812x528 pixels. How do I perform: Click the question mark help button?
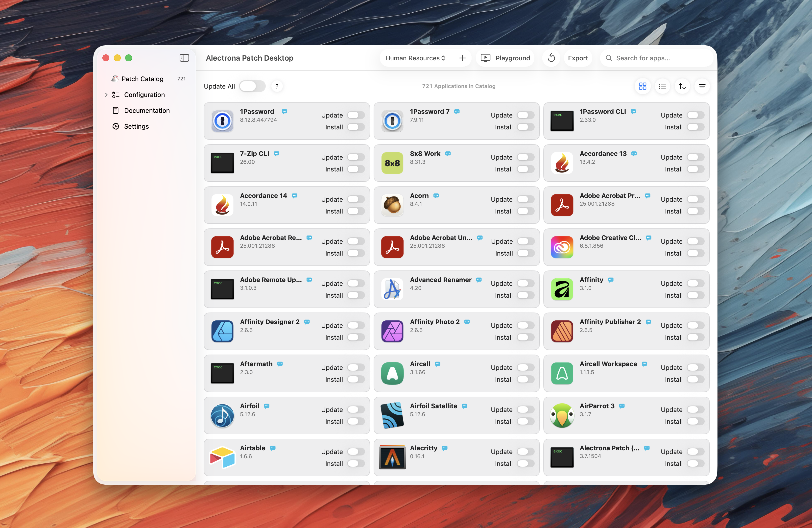point(277,86)
